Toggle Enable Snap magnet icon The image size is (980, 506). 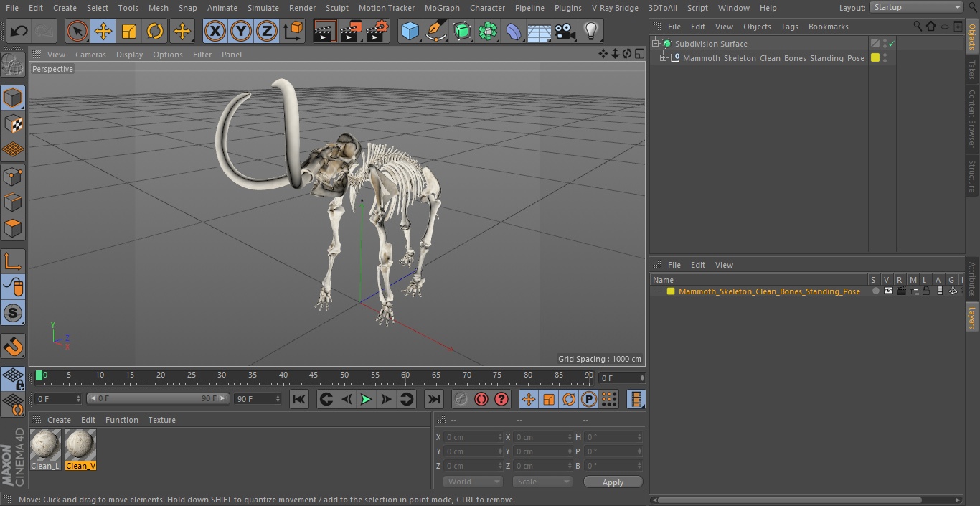(13, 347)
